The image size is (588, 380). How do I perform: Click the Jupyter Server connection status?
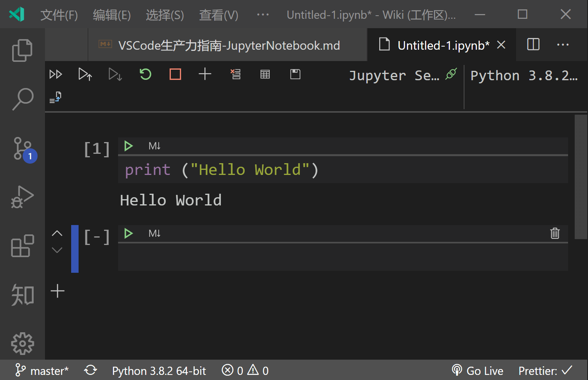point(403,75)
